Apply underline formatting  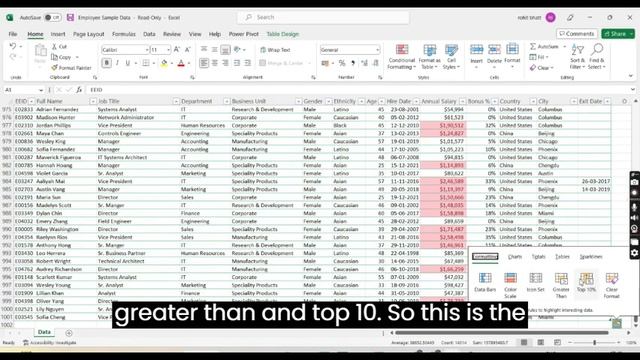(128, 63)
